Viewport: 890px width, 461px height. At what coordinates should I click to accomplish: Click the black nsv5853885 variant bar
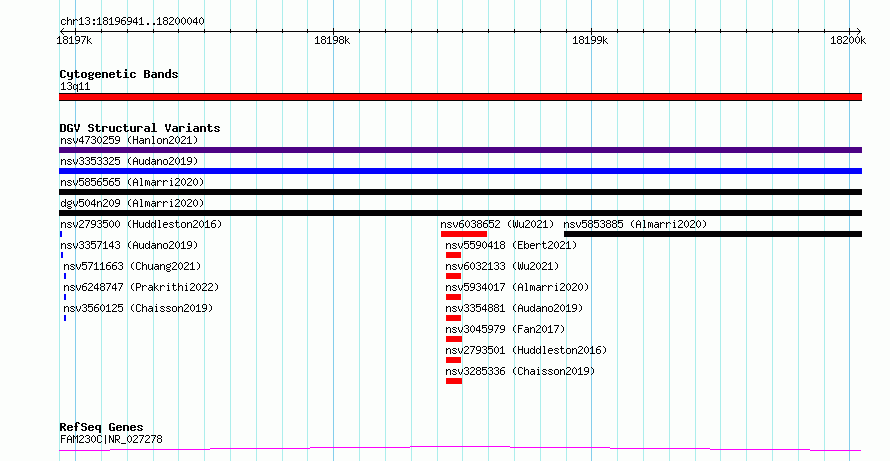[x=713, y=234]
